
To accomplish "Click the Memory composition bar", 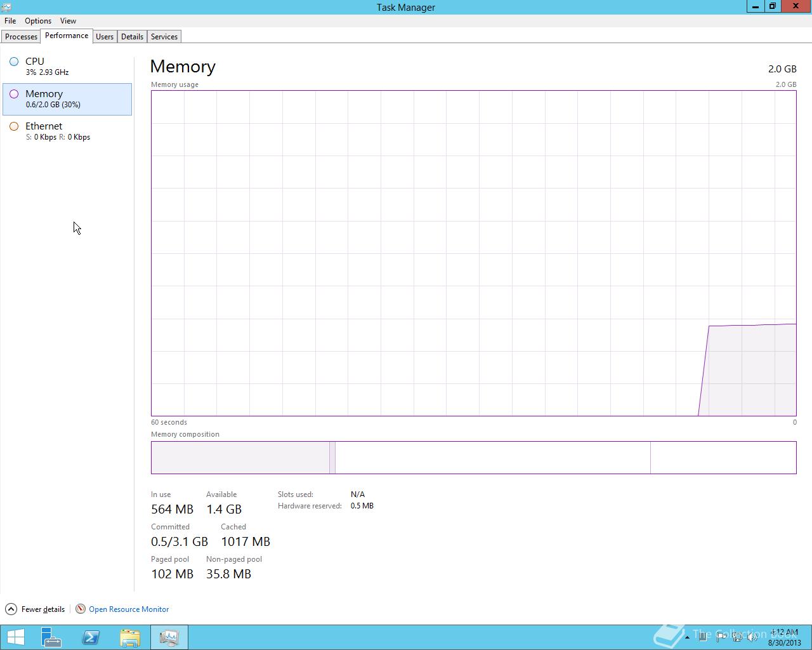I will pos(473,458).
